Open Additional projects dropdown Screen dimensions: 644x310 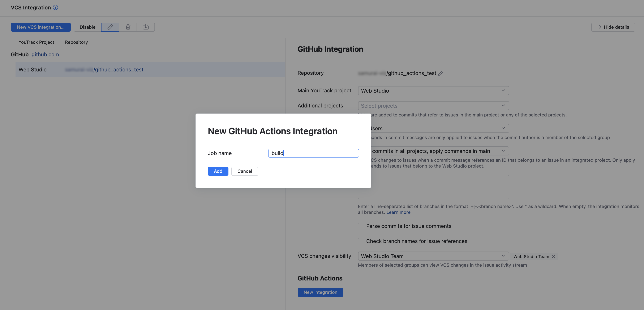pos(433,106)
